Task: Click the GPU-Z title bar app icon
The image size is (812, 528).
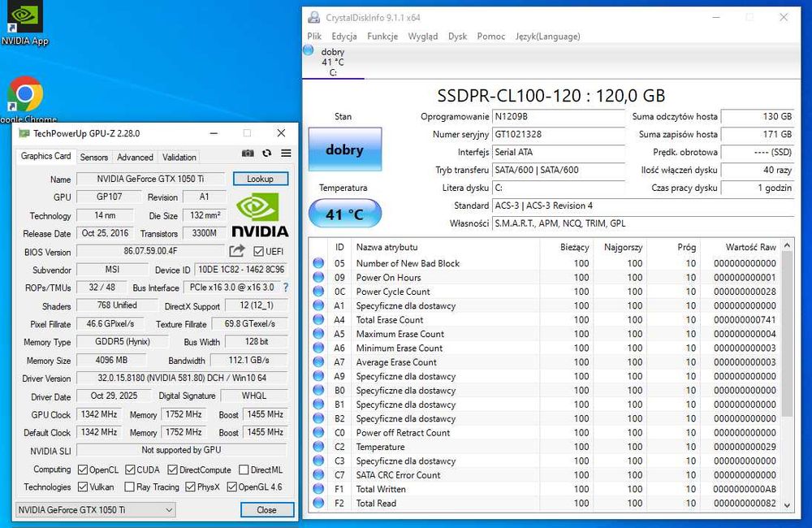Action: (24, 133)
